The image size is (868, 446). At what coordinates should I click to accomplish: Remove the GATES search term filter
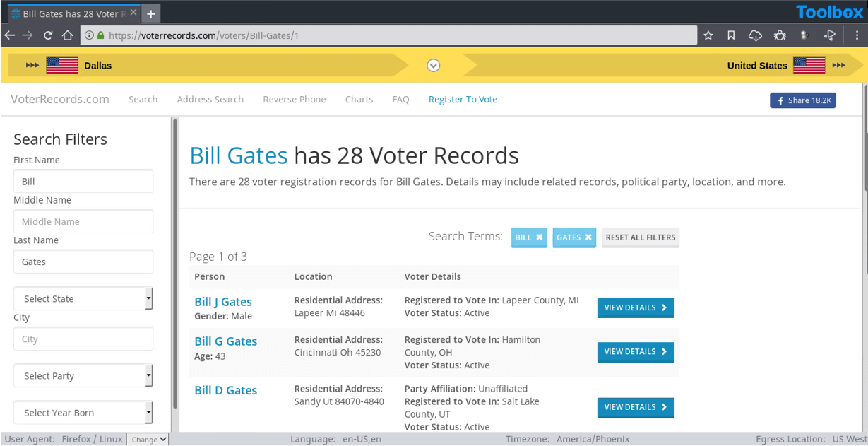(x=588, y=237)
